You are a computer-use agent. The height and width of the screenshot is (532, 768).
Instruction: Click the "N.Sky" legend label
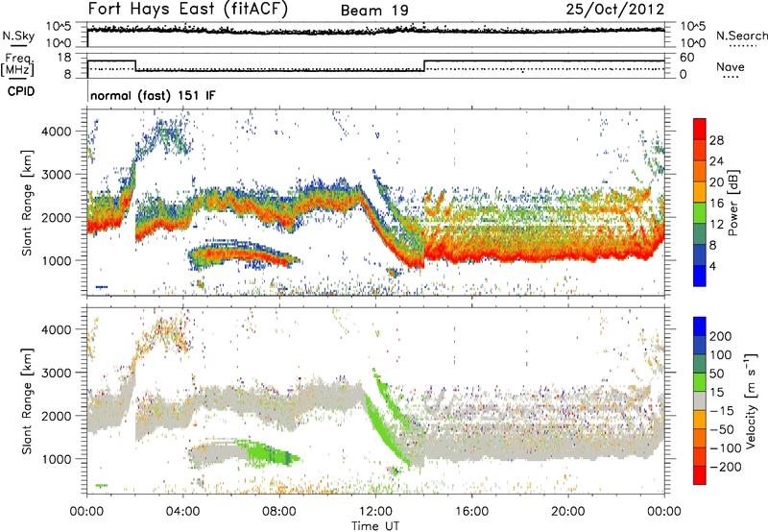(x=18, y=36)
